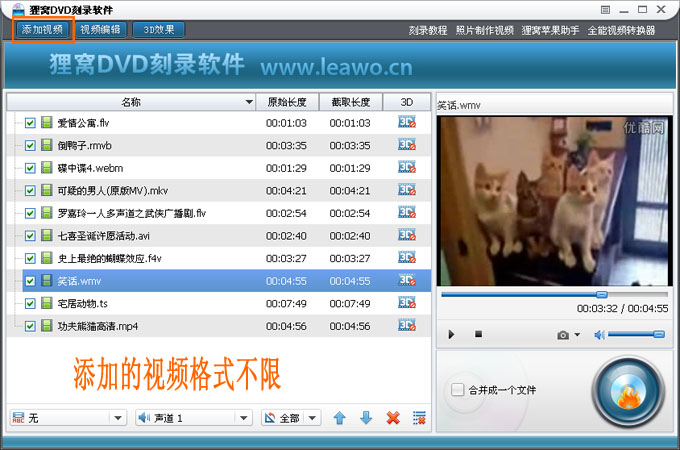Screen dimensions: 680x450
Task: Play the preview video
Action: tap(451, 334)
